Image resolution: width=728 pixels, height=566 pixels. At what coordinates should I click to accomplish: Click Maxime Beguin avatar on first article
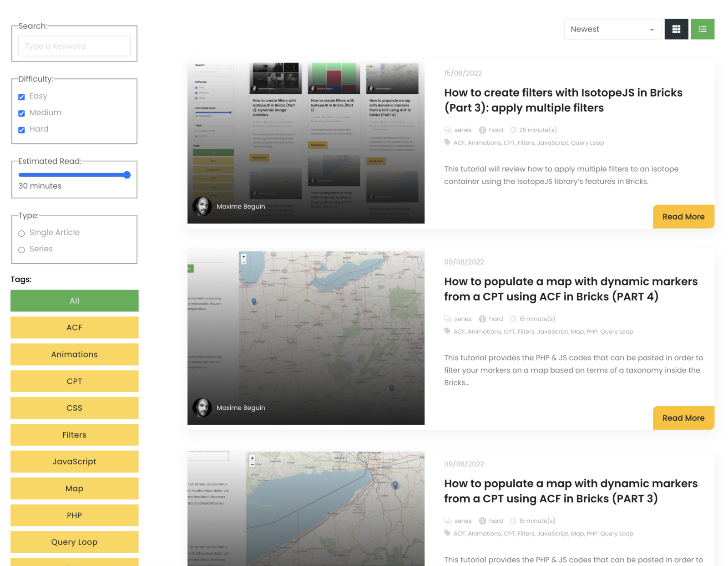point(202,206)
